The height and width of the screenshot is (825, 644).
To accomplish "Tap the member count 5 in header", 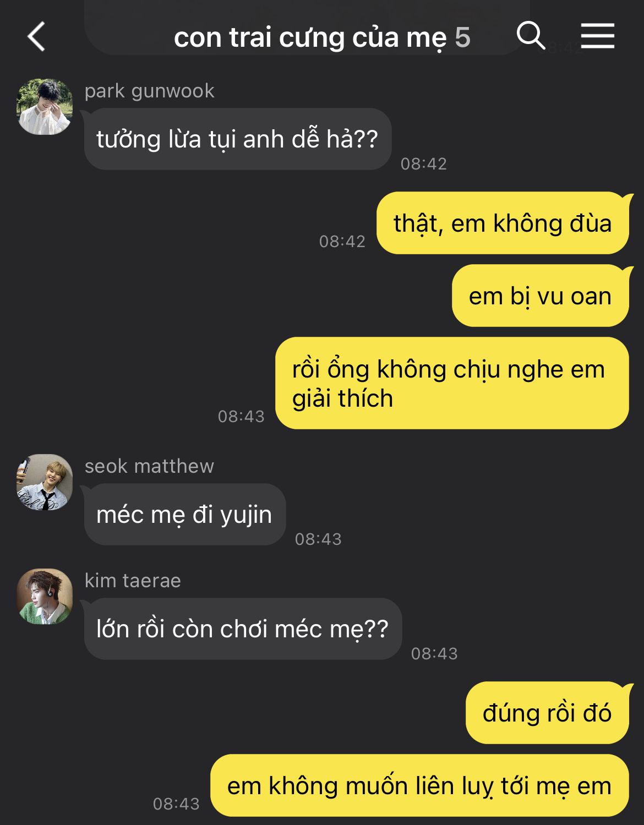I will [x=462, y=37].
